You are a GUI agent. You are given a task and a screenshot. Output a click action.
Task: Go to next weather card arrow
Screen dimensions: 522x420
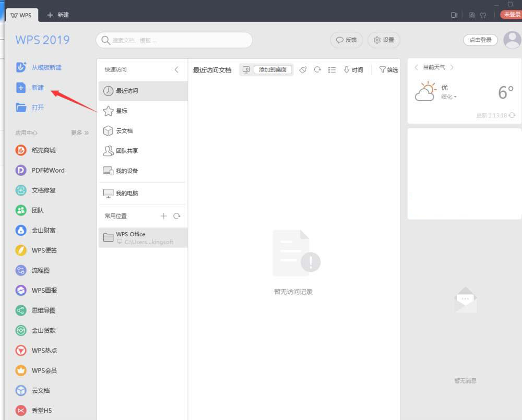452,67
